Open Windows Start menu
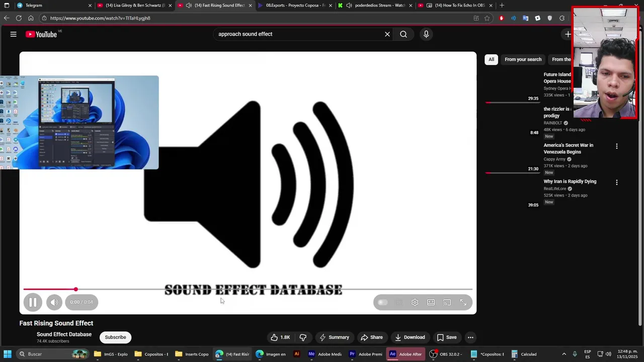 click(x=8, y=354)
